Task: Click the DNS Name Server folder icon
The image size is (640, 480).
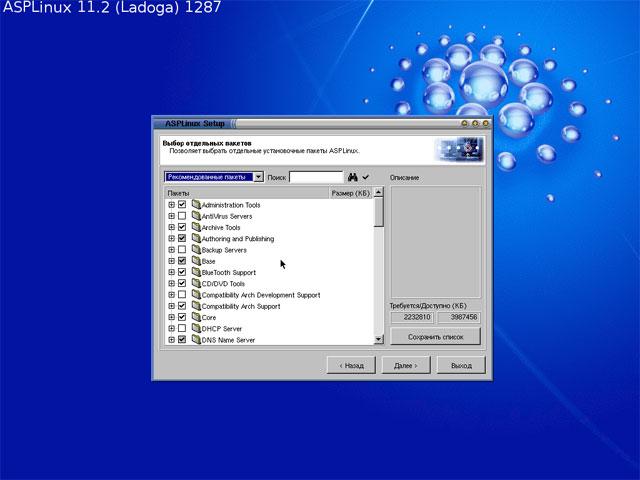Action: click(196, 339)
